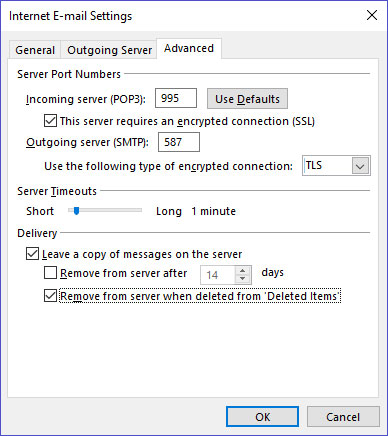Click the up arrow of days spinner
Image resolution: width=388 pixels, height=436 pixels.
click(243, 270)
